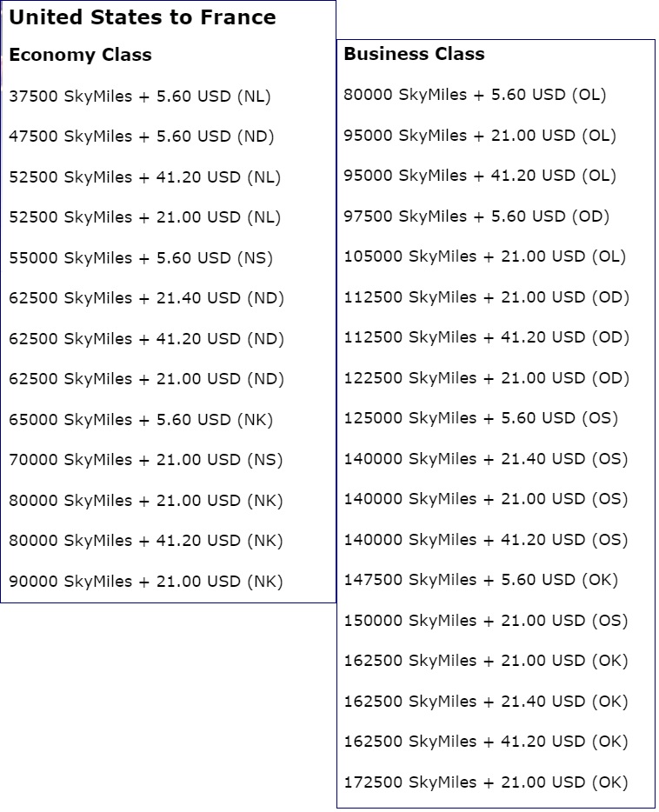
Task: Select the 55000 SkyMiles (NS) fare
Action: tap(141, 258)
